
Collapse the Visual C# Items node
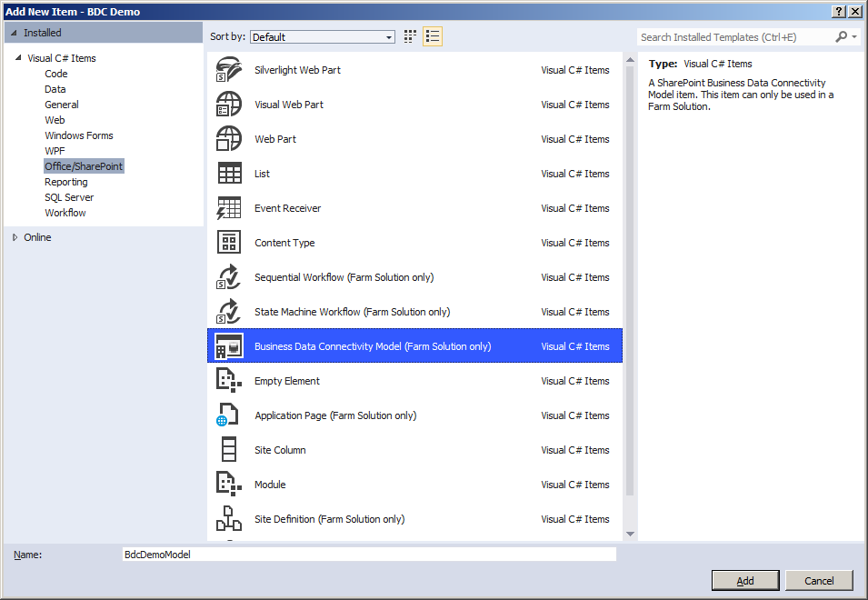(17, 58)
